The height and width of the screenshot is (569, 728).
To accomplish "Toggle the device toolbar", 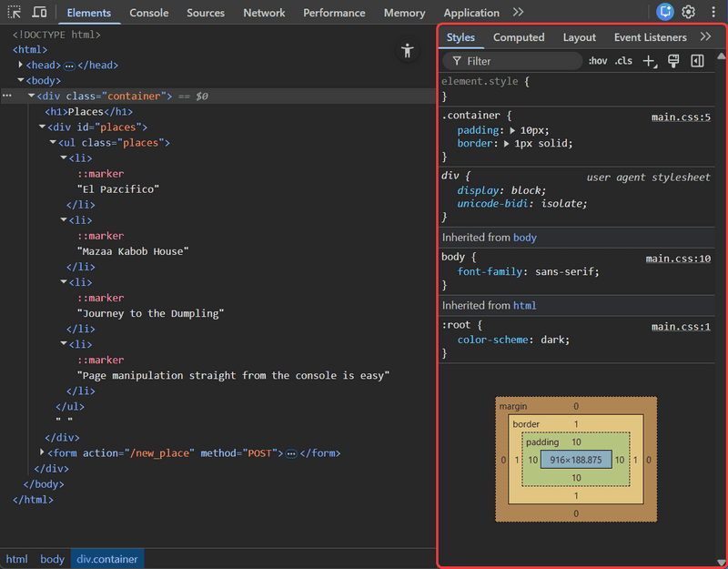I will click(37, 12).
